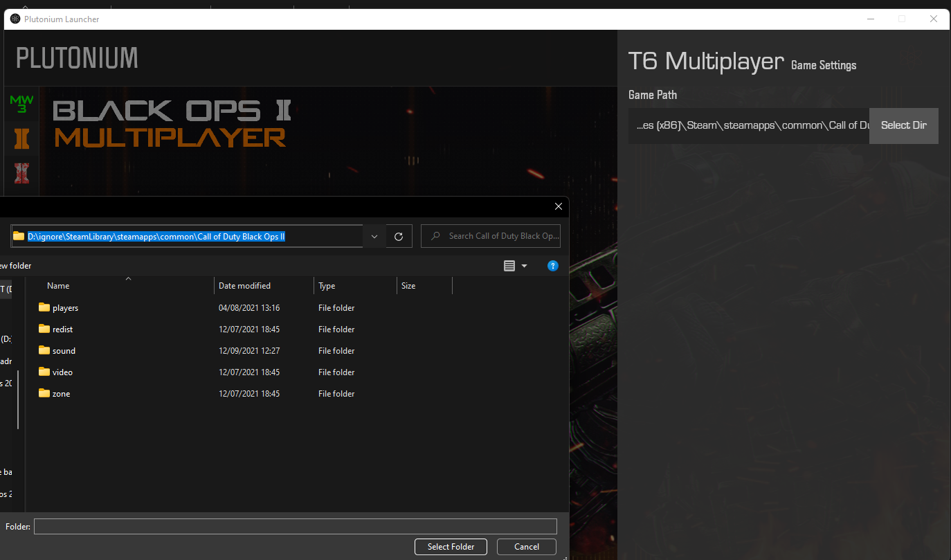Click the Folder name input field
Image resolution: width=951 pixels, height=560 pixels.
coord(296,527)
